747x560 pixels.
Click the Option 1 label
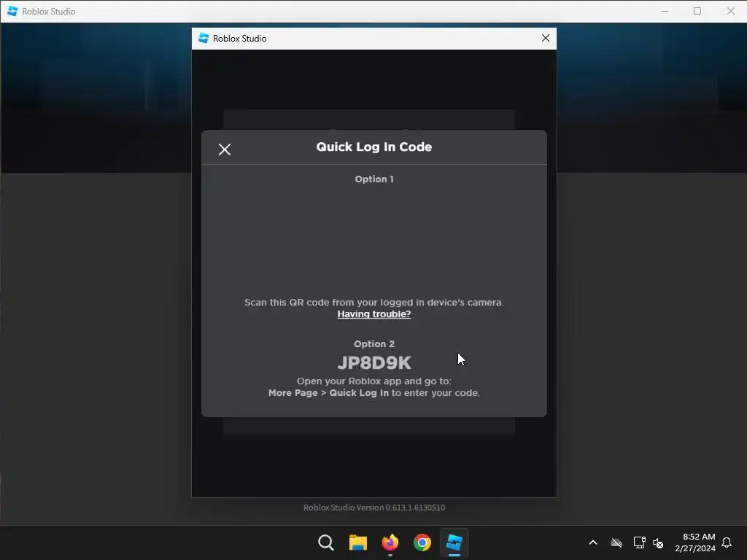pyautogui.click(x=374, y=179)
